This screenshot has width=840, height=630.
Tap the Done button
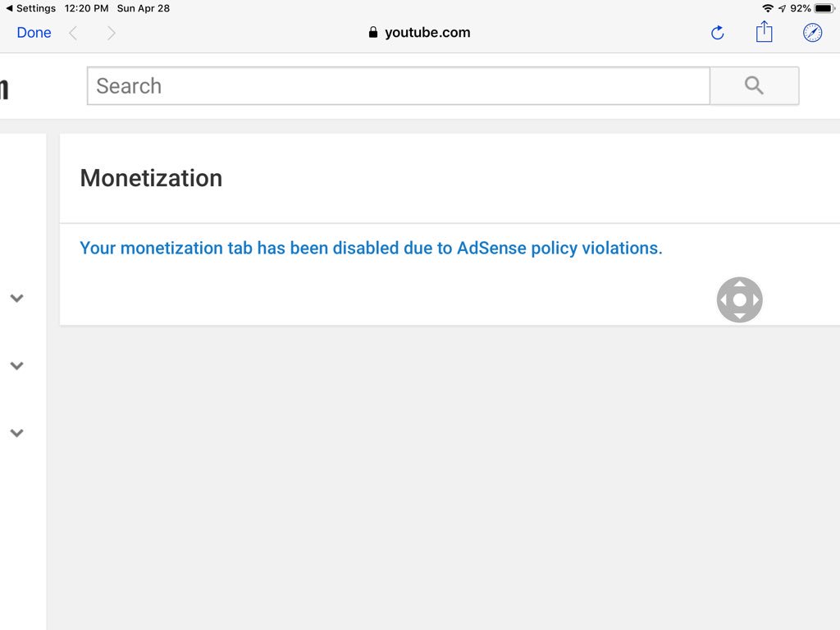[x=34, y=33]
